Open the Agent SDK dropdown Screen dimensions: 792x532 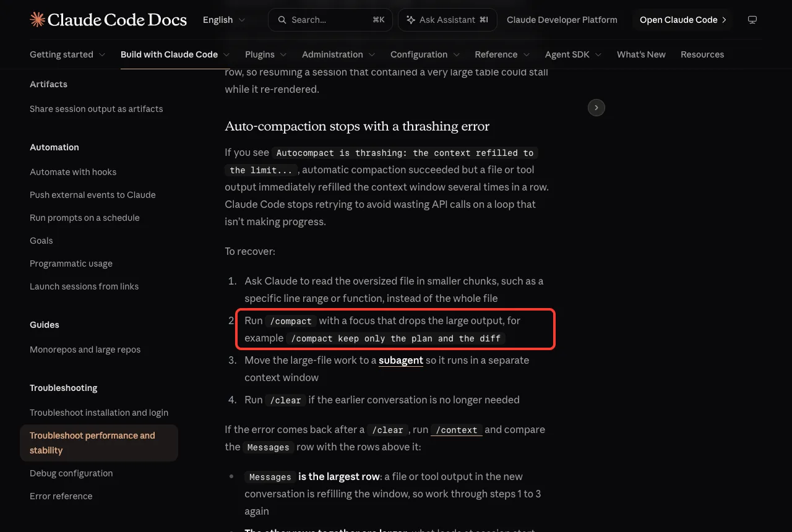(x=574, y=54)
